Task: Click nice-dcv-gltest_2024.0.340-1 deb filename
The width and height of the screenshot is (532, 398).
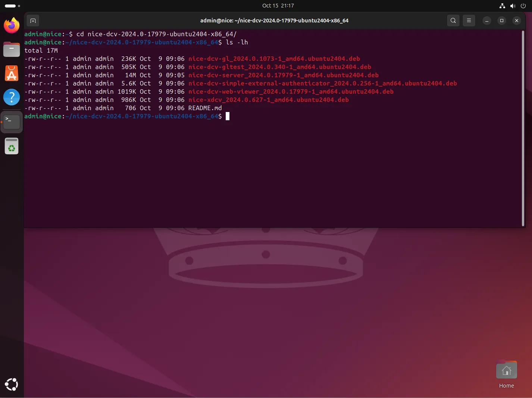Action: pyautogui.click(x=280, y=67)
